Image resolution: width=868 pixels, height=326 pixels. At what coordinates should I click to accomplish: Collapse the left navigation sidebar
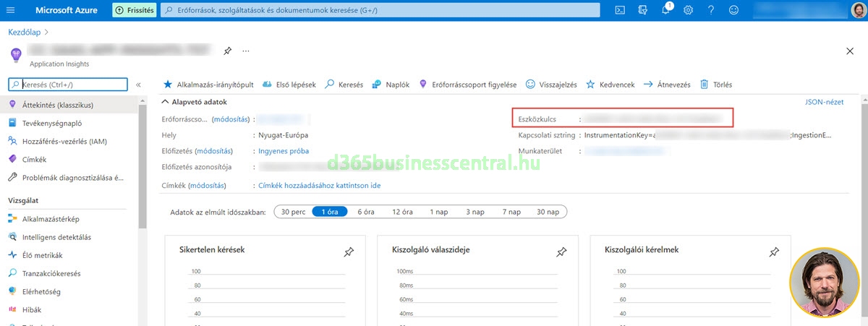tap(138, 85)
